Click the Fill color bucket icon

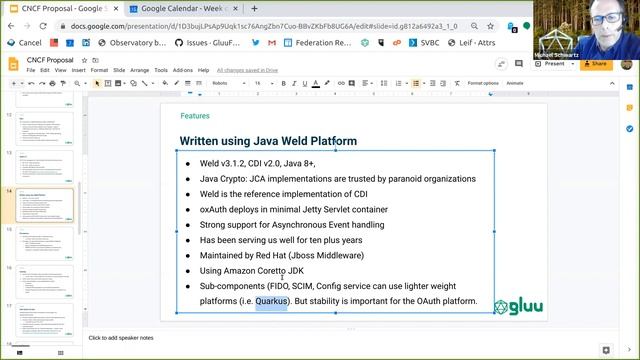[x=165, y=83]
